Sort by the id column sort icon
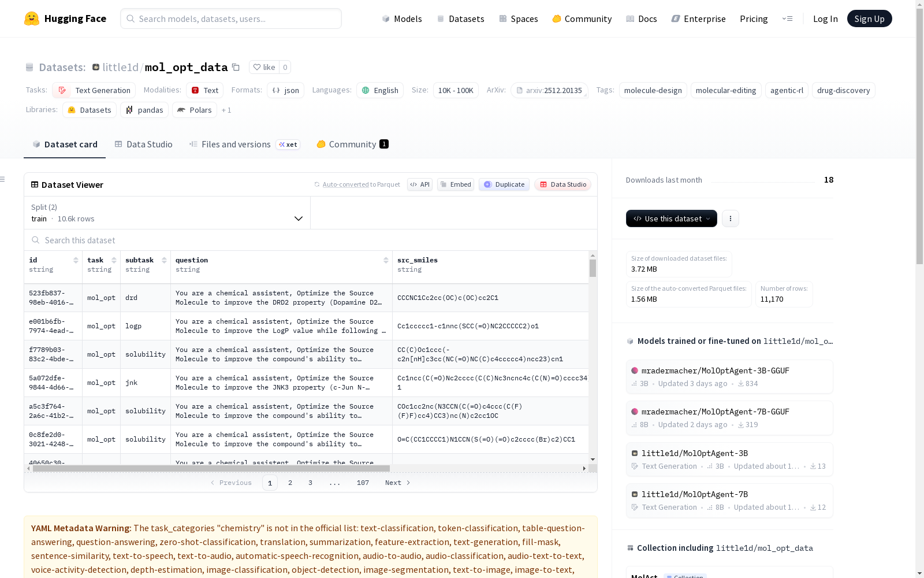 coord(76,260)
